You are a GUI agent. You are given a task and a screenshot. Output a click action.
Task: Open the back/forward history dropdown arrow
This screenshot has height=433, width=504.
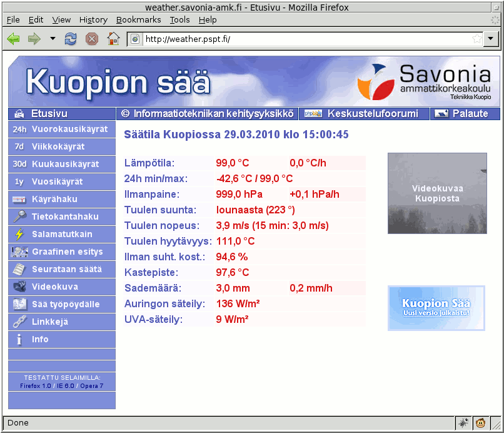[53, 39]
